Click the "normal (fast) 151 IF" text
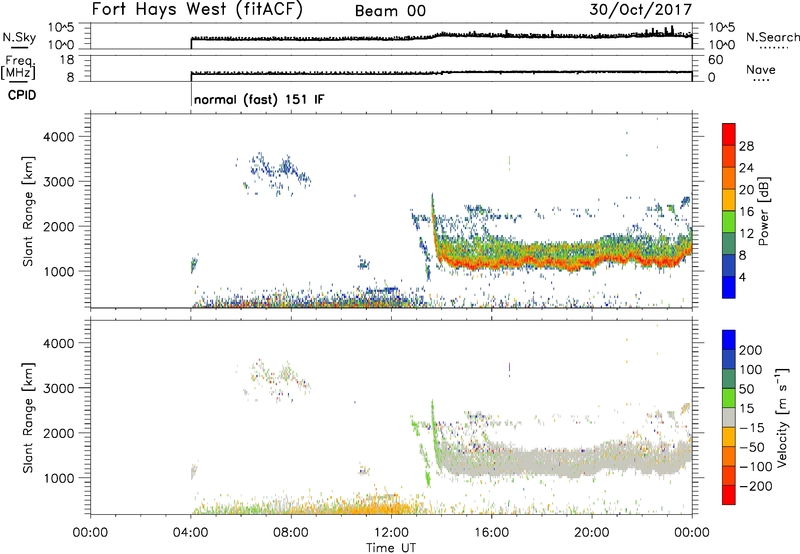800x554 pixels. coord(259,99)
